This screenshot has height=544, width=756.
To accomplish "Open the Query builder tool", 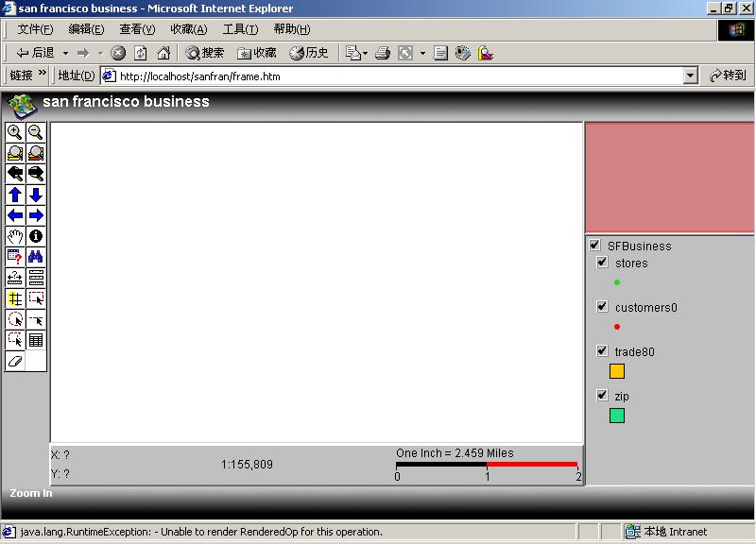I will 15,257.
